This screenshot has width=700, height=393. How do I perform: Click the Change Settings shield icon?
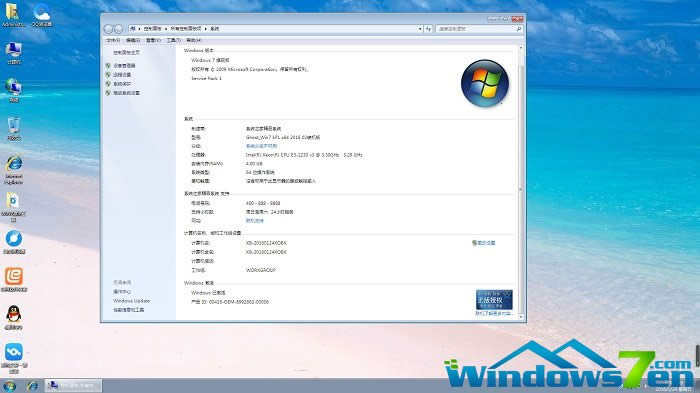point(475,243)
